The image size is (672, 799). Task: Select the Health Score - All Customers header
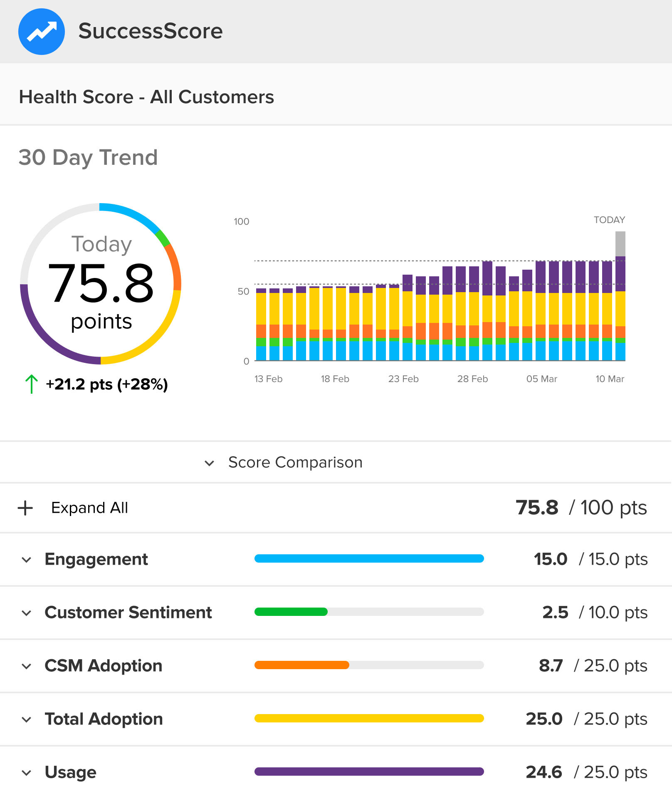146,97
